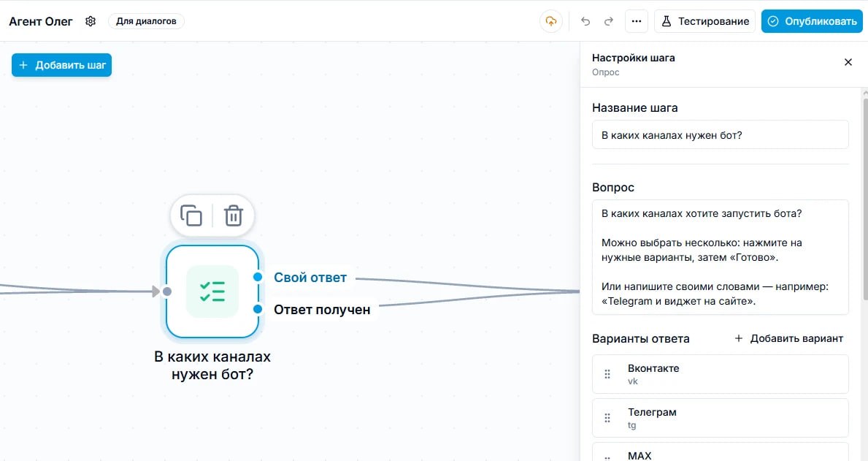Click the Ответ получен label
Screen dimensions: 868x461
point(322,310)
